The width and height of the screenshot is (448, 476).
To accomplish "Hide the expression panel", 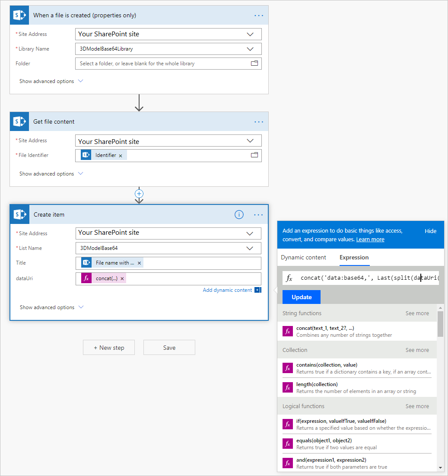I will [x=430, y=231].
